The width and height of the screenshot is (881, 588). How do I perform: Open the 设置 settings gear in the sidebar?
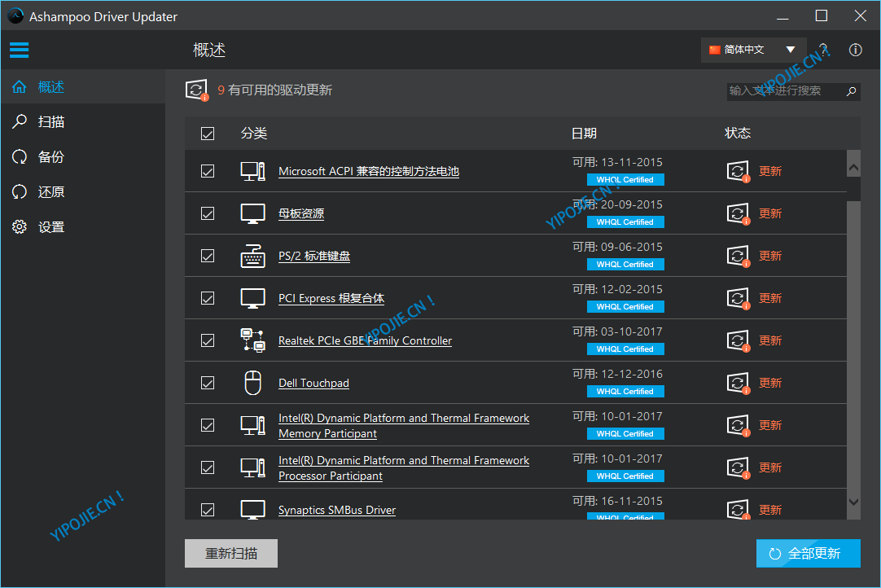click(19, 226)
